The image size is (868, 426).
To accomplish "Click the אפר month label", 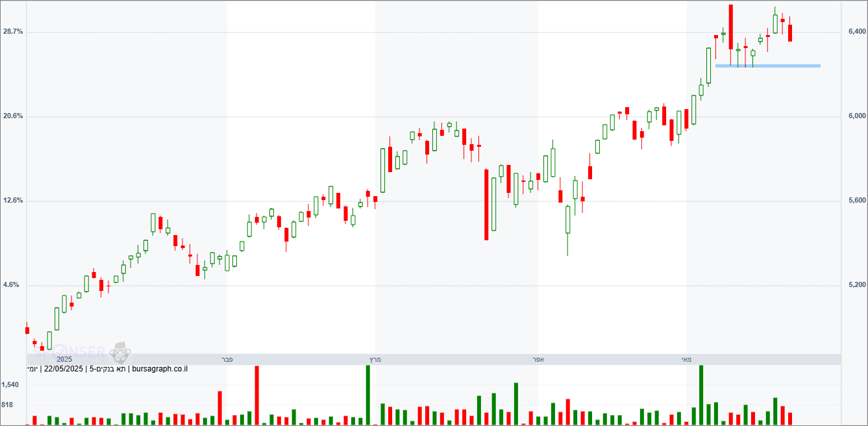I will pos(538,359).
